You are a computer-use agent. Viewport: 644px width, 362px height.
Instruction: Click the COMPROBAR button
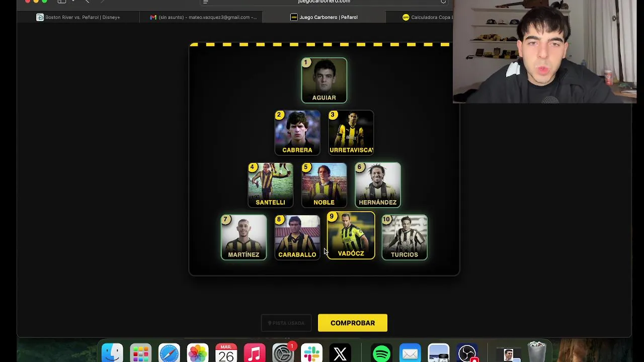pos(353,323)
